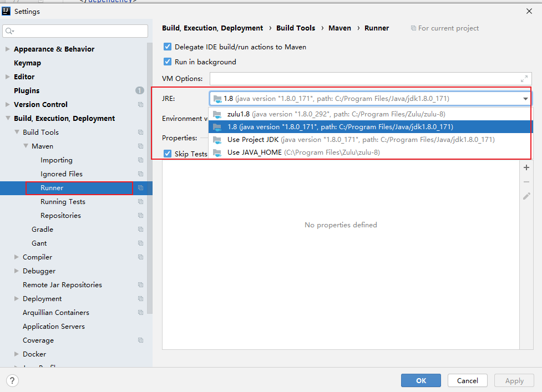The height and width of the screenshot is (392, 542).
Task: Select Importing under Maven
Action: point(57,160)
